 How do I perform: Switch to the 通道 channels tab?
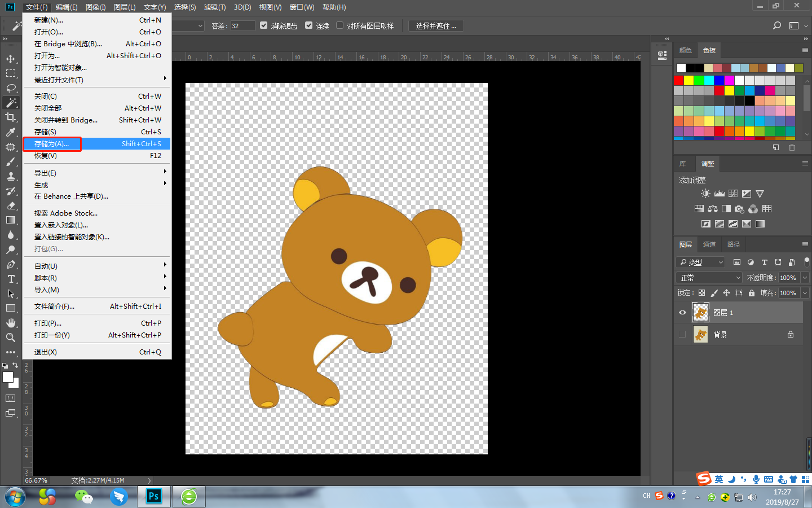coord(709,244)
